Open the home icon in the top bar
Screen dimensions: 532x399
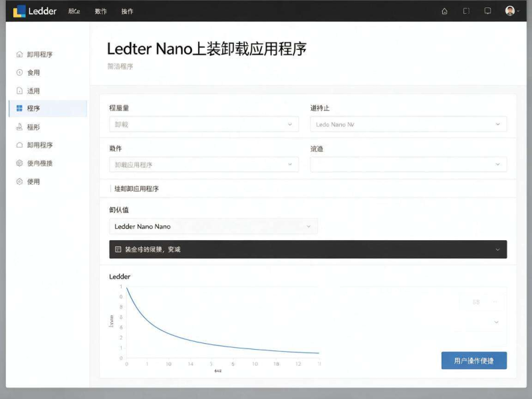click(x=444, y=11)
